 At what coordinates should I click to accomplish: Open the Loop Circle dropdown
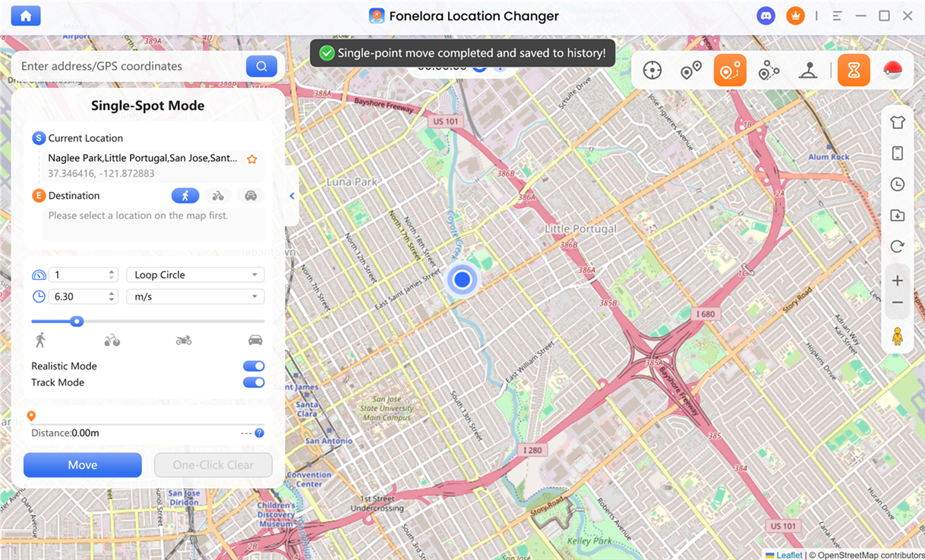pyautogui.click(x=195, y=275)
